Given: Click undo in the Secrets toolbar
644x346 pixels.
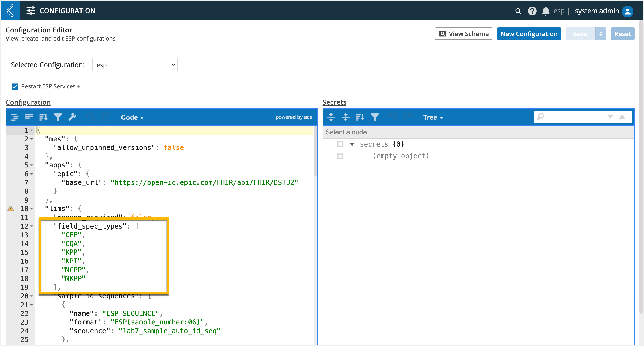Looking at the screenshot, I should click(x=393, y=117).
